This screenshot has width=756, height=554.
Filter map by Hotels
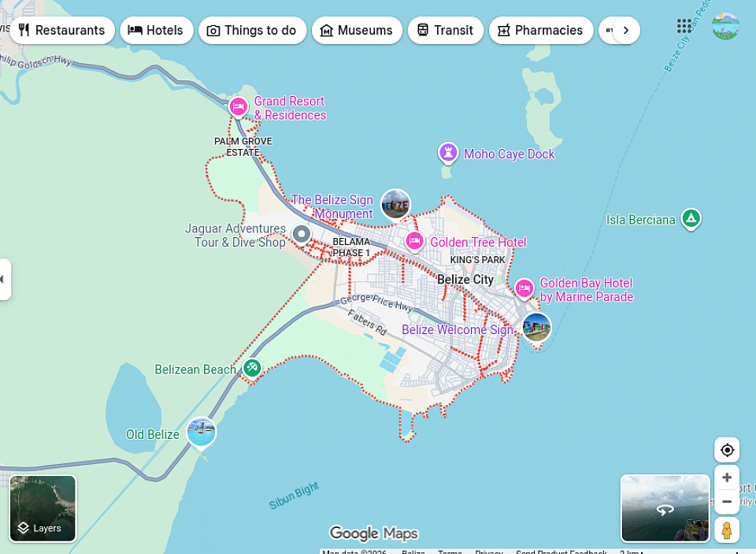156,31
